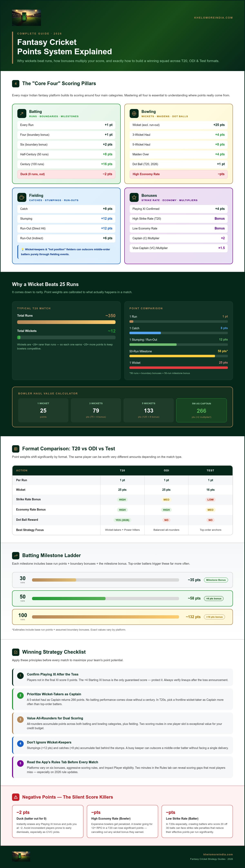Click the 50-Run Milestone yellow bar
245x868 pixels.
(179, 356)
